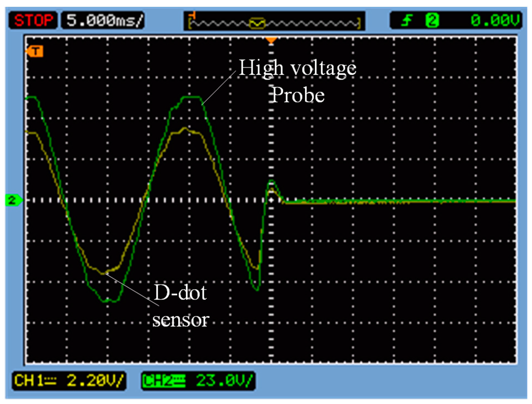Select the trigger source channel 2 badge
This screenshot has height=404, width=532.
click(x=432, y=21)
